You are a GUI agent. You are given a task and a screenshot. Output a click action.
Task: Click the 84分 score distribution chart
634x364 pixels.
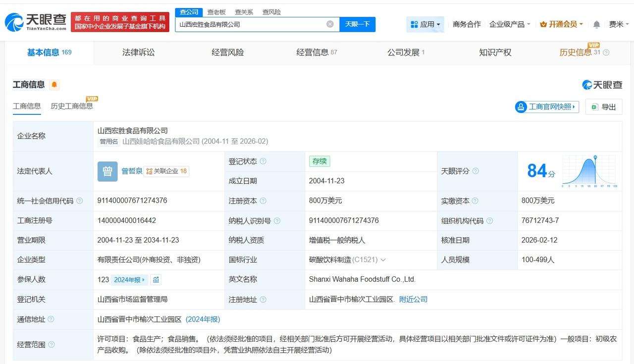point(588,171)
